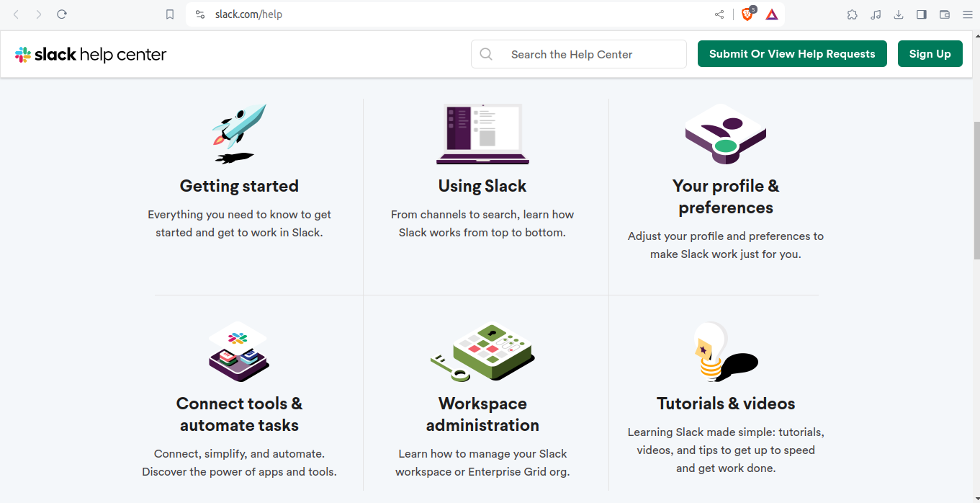The width and height of the screenshot is (980, 503).
Task: Click Submit Or View Help Requests button
Action: point(792,54)
